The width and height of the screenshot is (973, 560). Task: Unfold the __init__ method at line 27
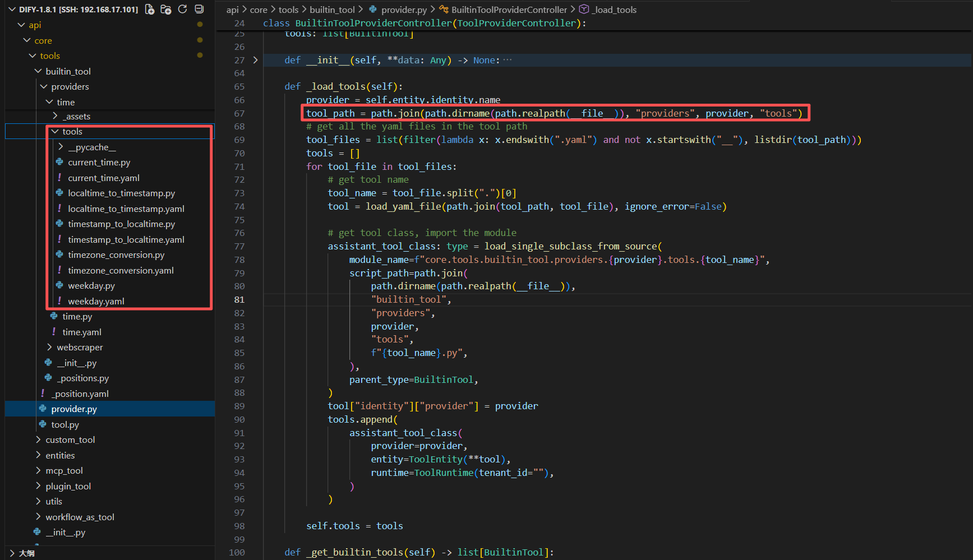(256, 60)
